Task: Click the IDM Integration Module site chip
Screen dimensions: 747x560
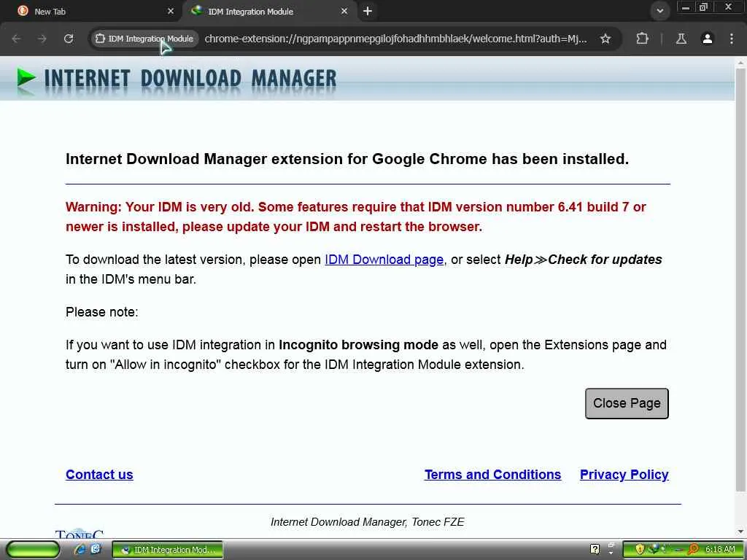Action: [x=145, y=39]
